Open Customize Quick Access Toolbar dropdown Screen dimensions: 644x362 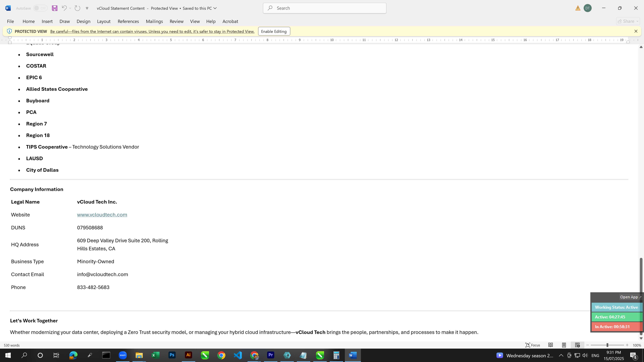[x=87, y=8]
